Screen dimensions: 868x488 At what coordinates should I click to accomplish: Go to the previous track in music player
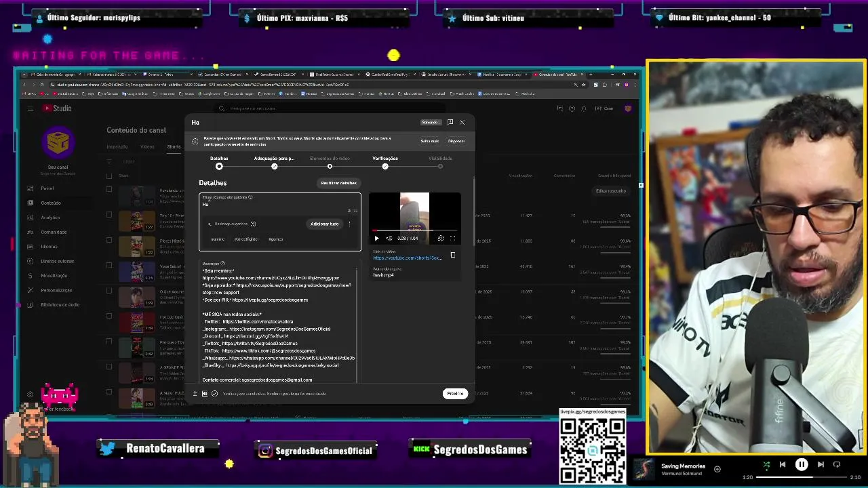coord(783,464)
